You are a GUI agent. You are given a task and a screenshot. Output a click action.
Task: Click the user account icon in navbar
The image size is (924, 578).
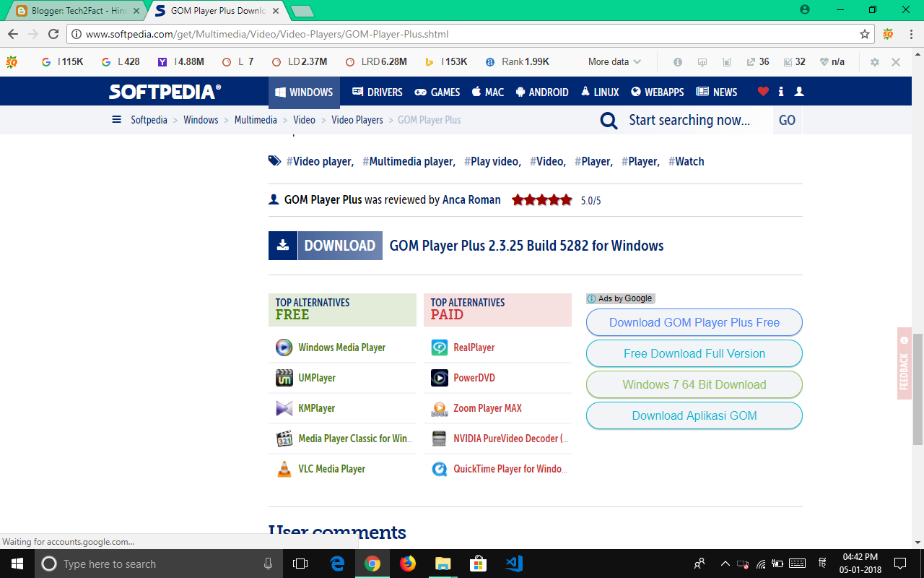[799, 92]
